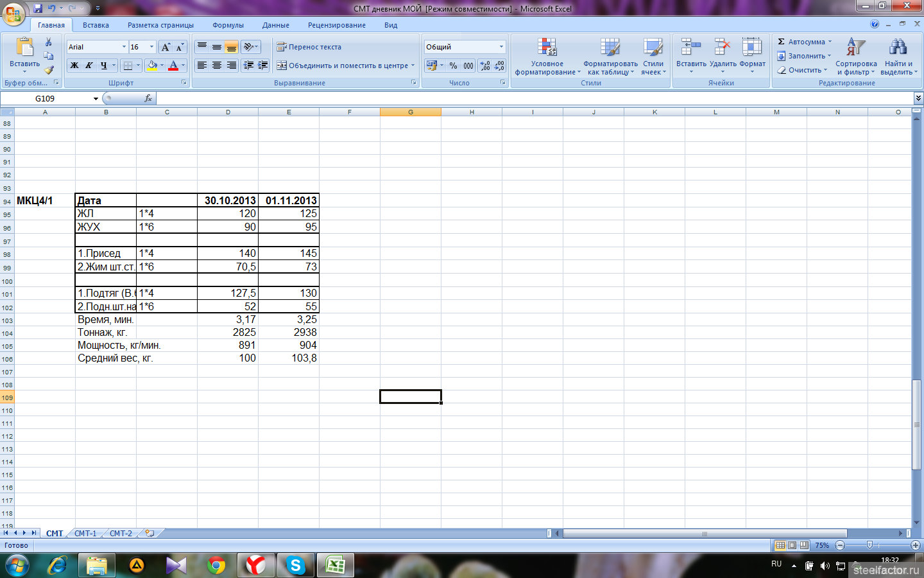Click the zoom slider handle in status bar
The image size is (924, 578).
[869, 545]
